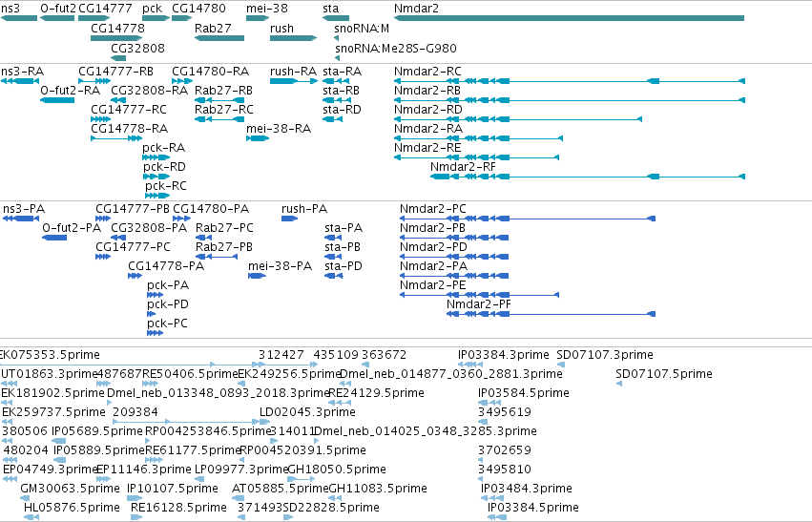Select the mei-38 gene label

pyautogui.click(x=267, y=9)
